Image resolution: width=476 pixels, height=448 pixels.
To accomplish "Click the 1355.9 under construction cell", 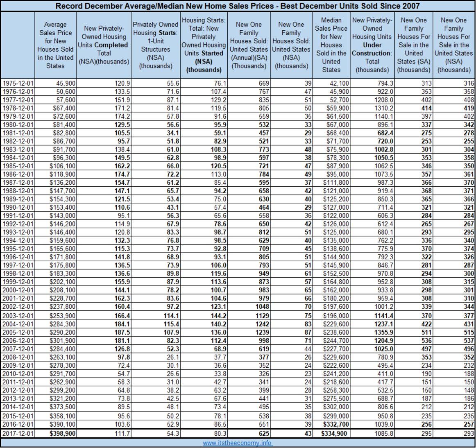I will (x=372, y=333).
